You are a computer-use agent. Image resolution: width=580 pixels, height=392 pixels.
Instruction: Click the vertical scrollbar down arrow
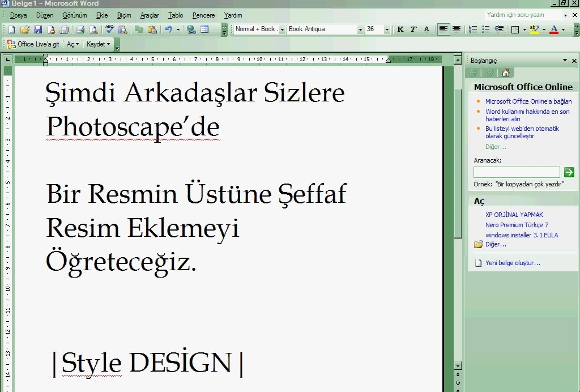[x=458, y=366]
